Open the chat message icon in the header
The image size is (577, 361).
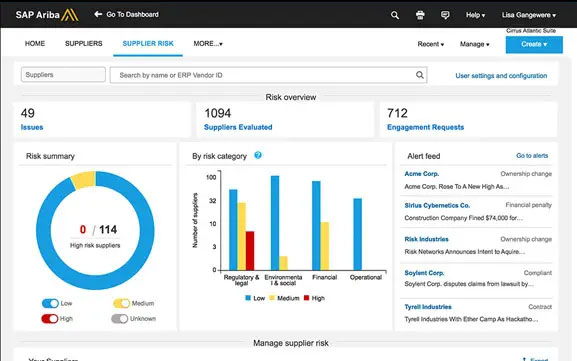[445, 15]
